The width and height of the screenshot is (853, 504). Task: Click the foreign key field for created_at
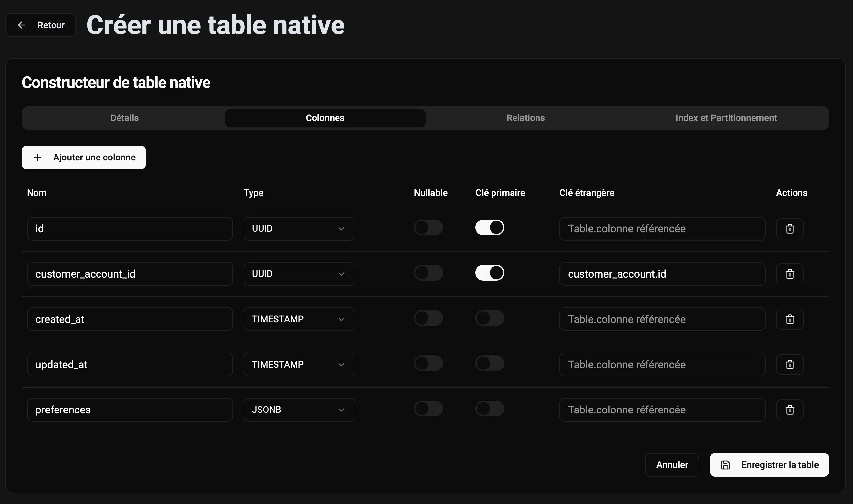[x=662, y=319]
